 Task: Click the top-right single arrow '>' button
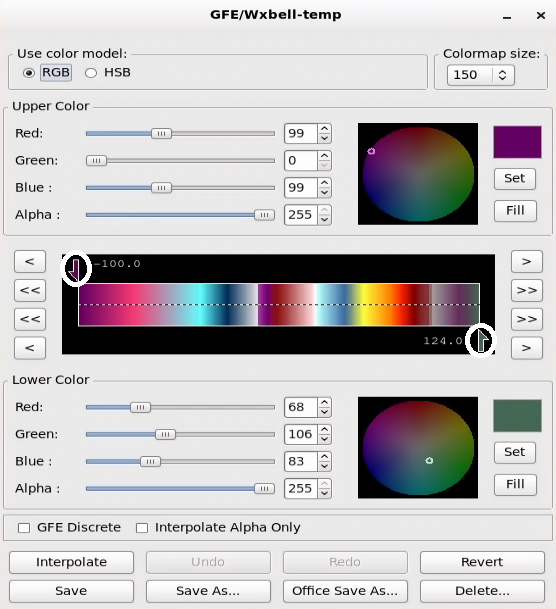coord(526,261)
